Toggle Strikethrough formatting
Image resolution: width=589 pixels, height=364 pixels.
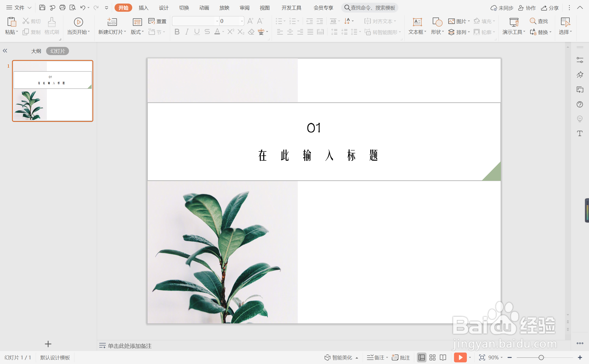207,32
